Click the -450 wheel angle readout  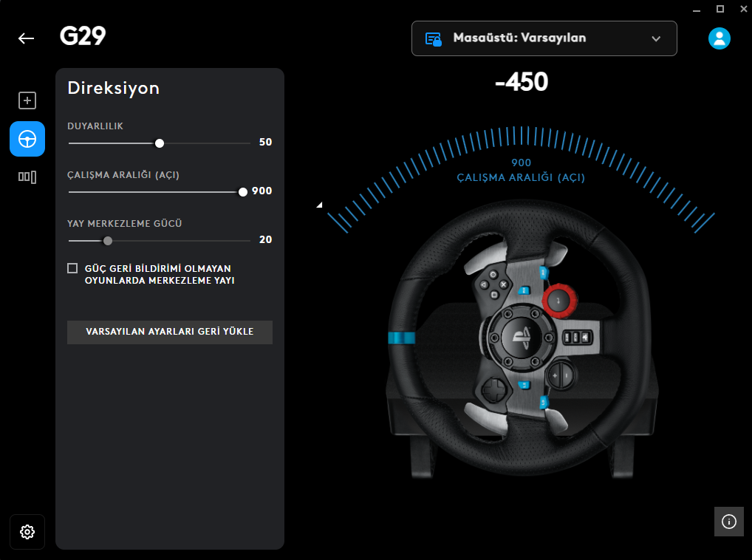point(522,81)
